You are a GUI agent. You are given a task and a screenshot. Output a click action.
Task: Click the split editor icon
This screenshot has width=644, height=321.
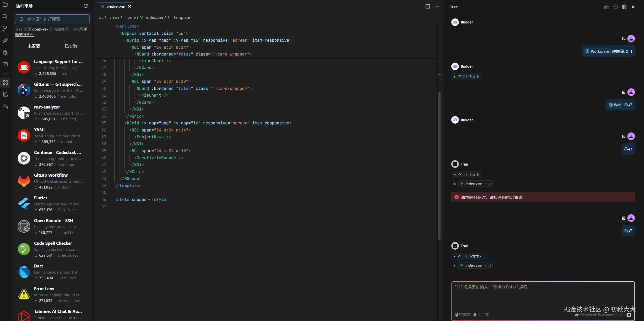428,6
